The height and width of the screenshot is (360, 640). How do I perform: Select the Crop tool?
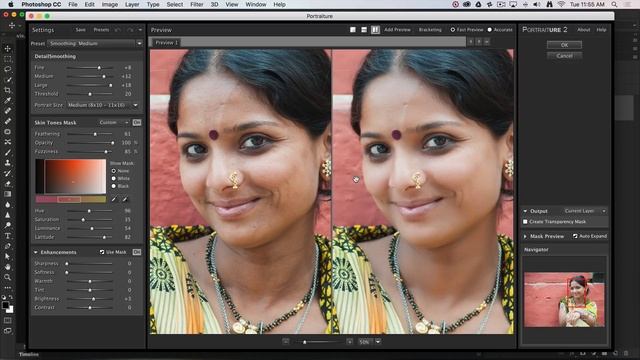[x=8, y=90]
